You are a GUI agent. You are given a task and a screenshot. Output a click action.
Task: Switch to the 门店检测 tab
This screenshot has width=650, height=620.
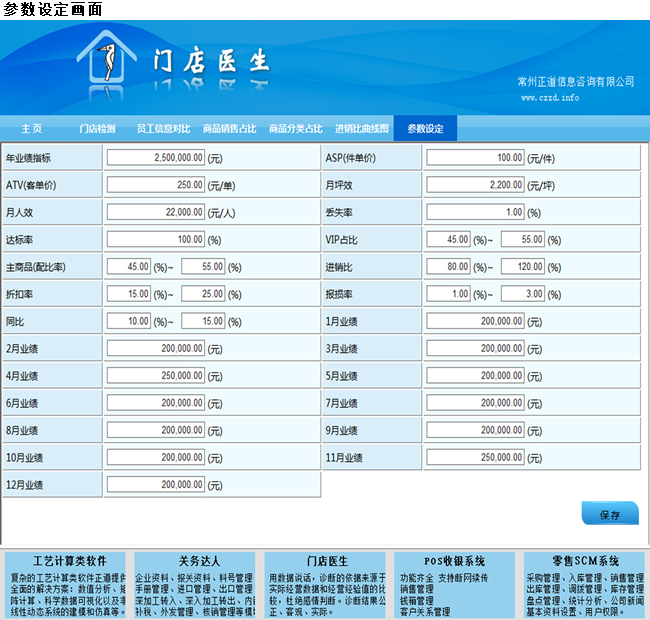click(98, 129)
